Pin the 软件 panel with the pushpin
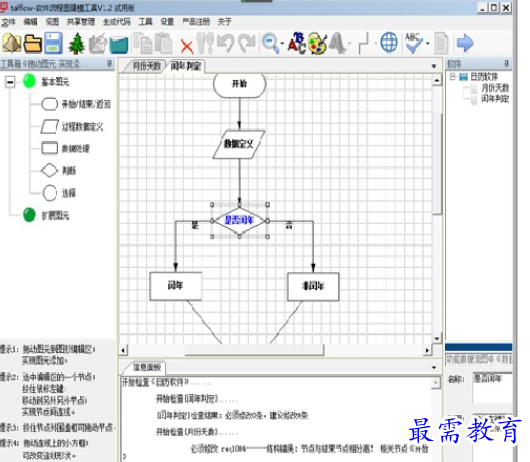This screenshot has height=462, width=530. (x=506, y=64)
